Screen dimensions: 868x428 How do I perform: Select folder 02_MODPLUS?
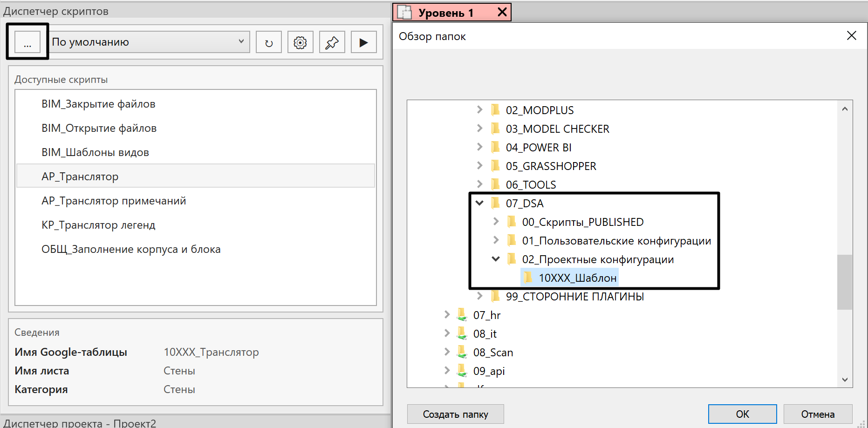[x=540, y=110]
